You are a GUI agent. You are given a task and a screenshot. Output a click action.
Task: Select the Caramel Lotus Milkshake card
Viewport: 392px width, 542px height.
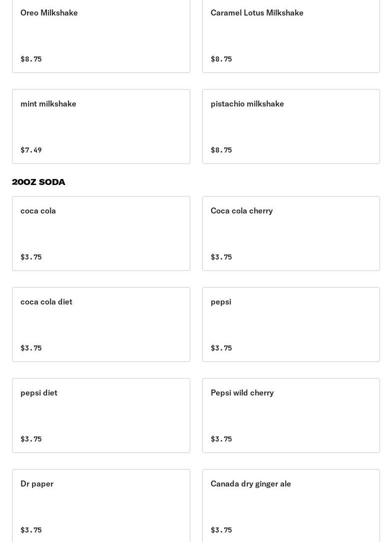[x=291, y=35]
